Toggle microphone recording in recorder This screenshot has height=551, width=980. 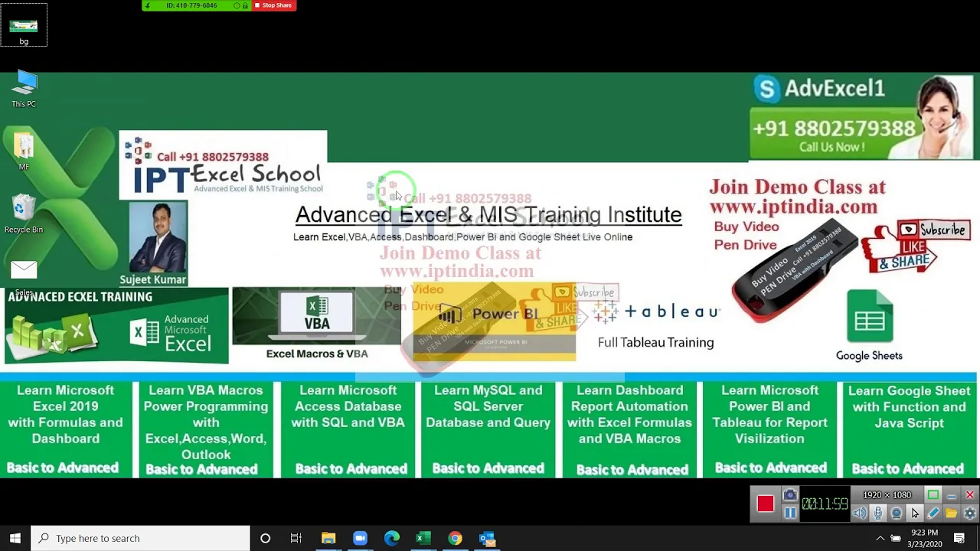click(878, 514)
